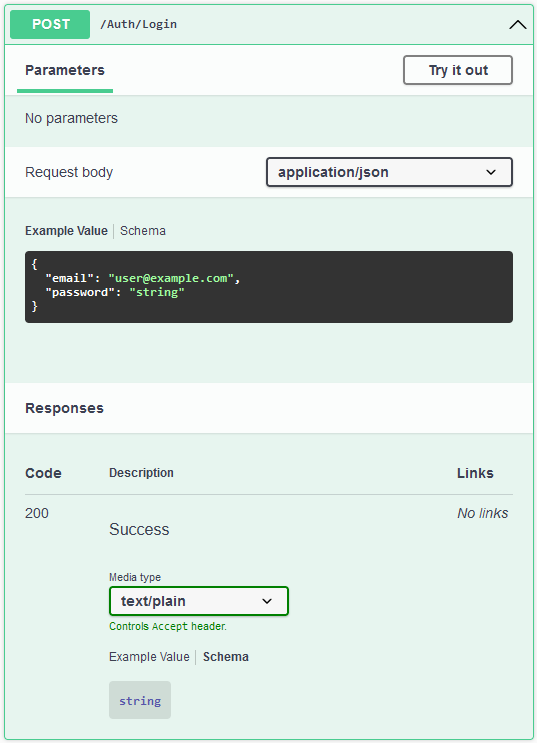Click the No parameters text
Image resolution: width=537 pixels, height=743 pixels.
[71, 118]
